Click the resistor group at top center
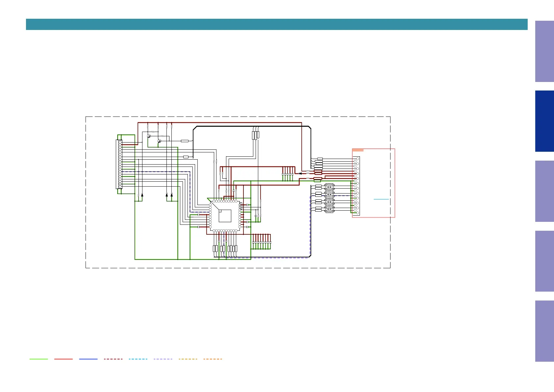 click(256, 135)
